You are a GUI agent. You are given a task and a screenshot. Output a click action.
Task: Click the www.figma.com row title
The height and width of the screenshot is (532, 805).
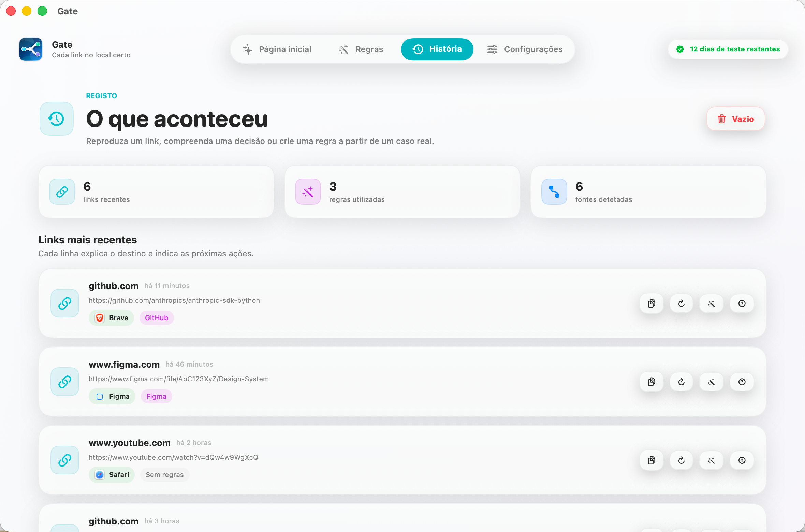tap(124, 364)
